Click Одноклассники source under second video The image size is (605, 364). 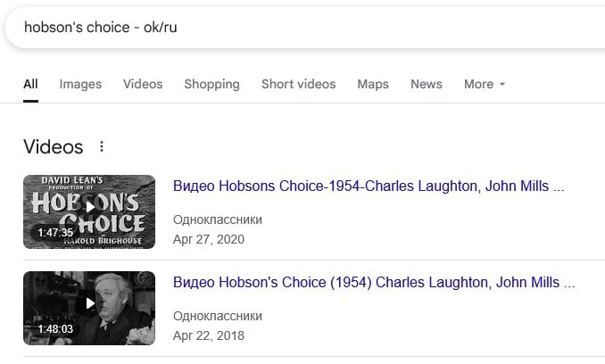coord(218,316)
